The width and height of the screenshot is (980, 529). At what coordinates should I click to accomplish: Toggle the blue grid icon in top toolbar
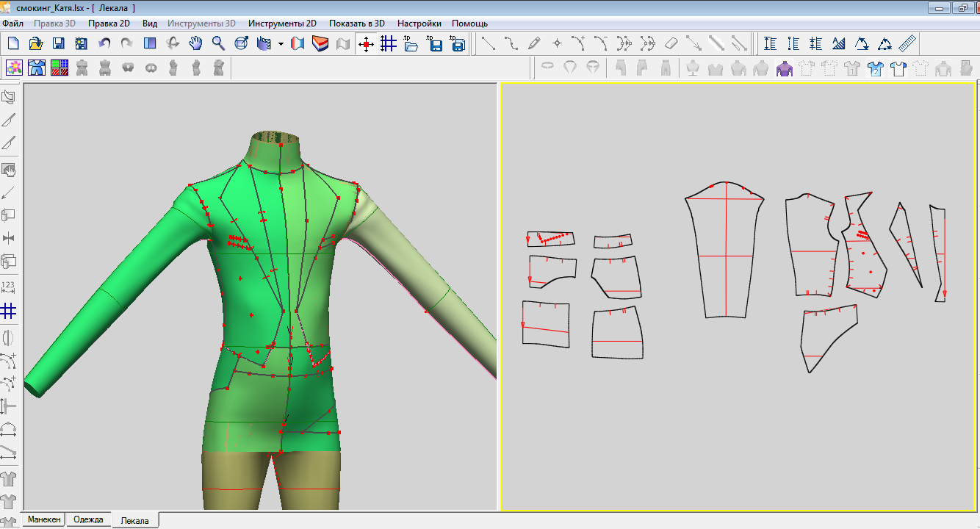click(388, 44)
